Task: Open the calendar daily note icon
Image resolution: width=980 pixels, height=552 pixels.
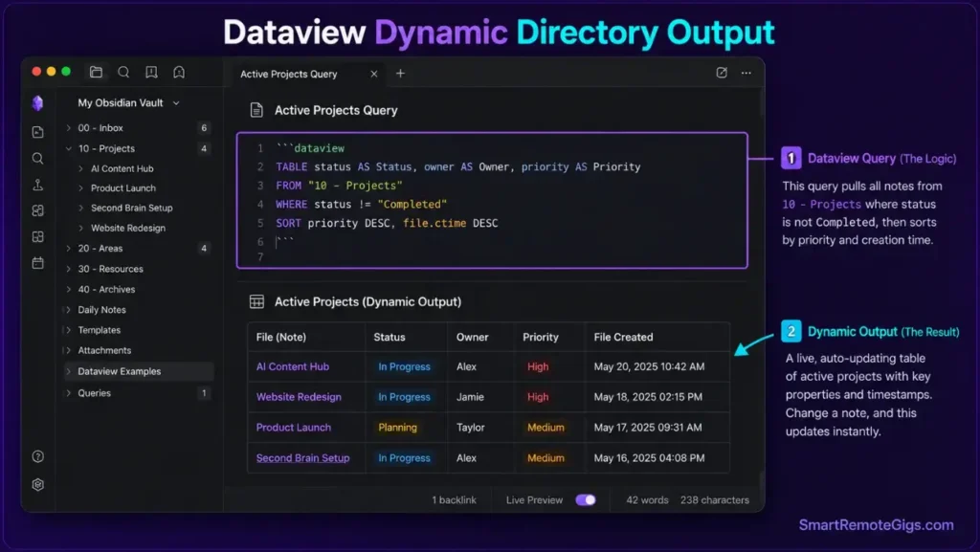Action: coord(38,263)
